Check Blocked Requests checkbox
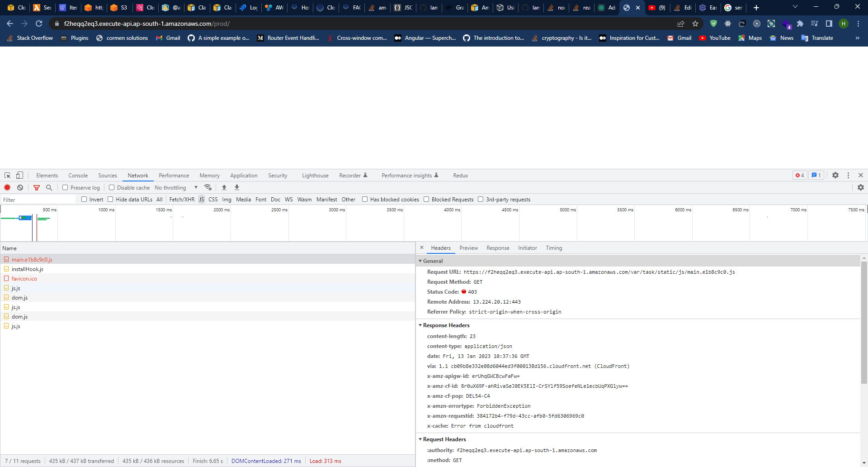Viewport: 868px width, 467px height. point(426,199)
